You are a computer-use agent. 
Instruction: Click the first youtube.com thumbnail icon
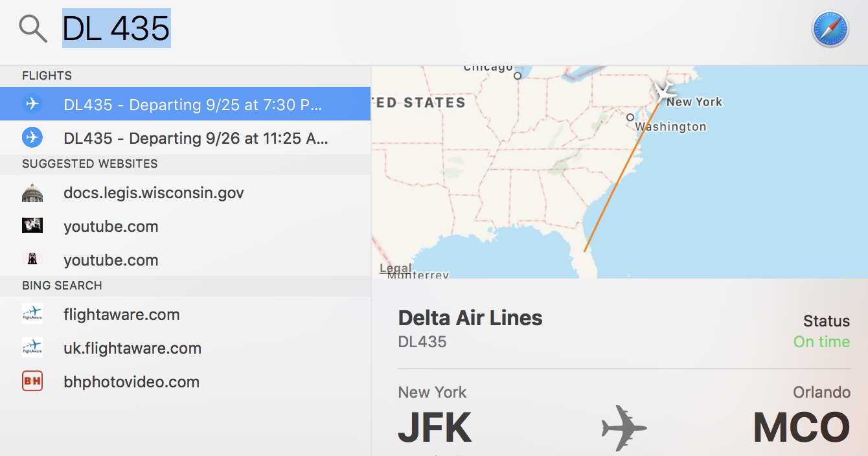pyautogui.click(x=32, y=226)
